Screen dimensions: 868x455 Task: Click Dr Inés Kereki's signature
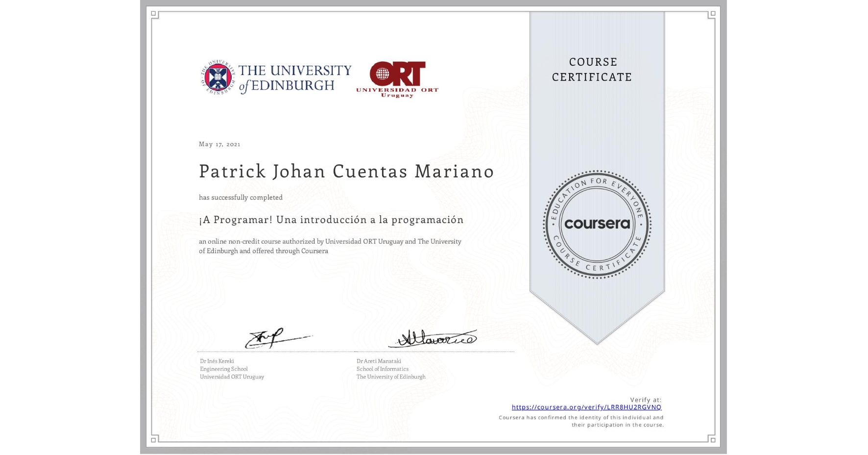pos(278,338)
